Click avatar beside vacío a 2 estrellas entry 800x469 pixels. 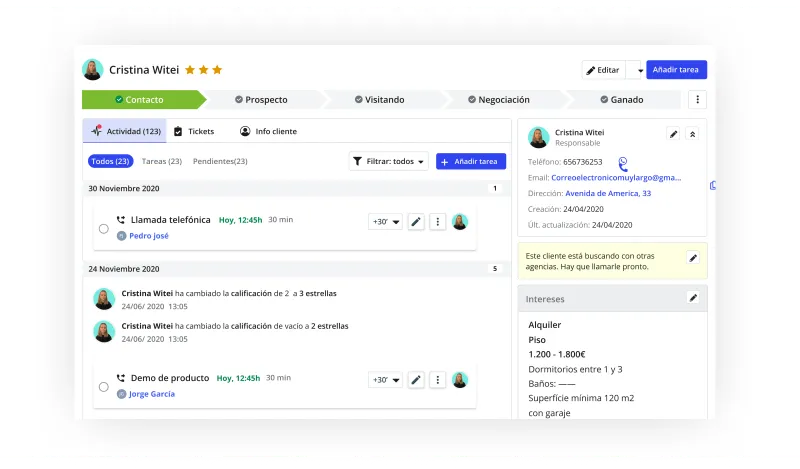pyautogui.click(x=104, y=332)
